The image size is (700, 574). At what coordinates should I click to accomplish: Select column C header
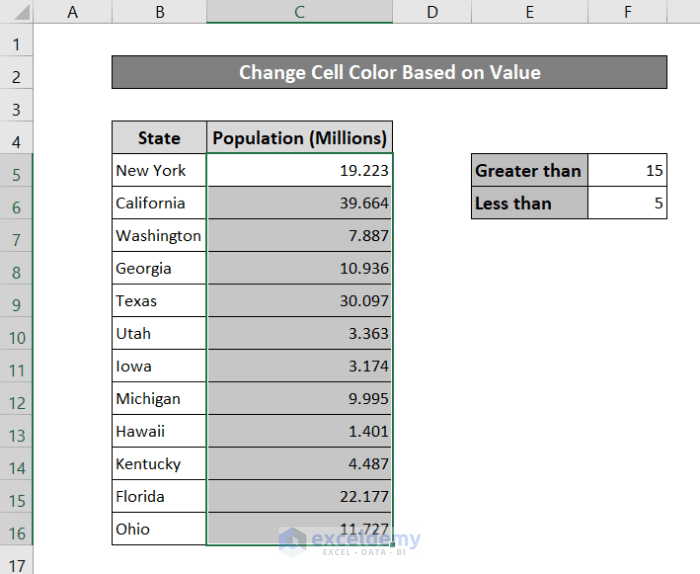point(300,12)
